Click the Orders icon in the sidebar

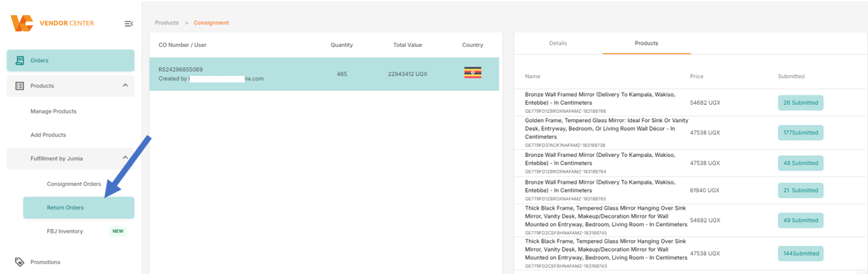point(20,60)
